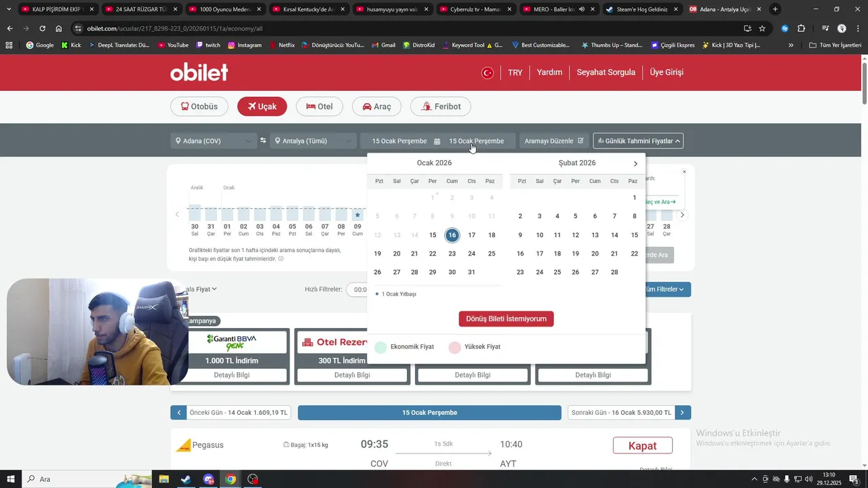Click the browser address bar
Image resolution: width=868 pixels, height=488 pixels.
[407, 28]
